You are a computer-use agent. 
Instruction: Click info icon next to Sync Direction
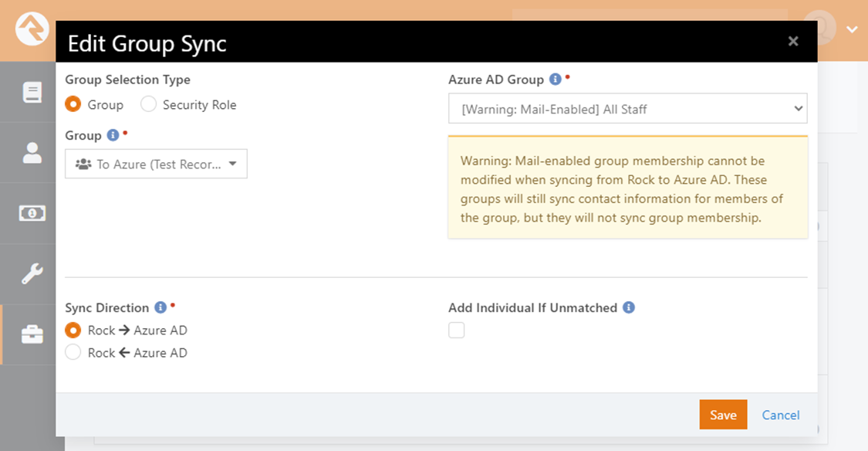(x=160, y=307)
